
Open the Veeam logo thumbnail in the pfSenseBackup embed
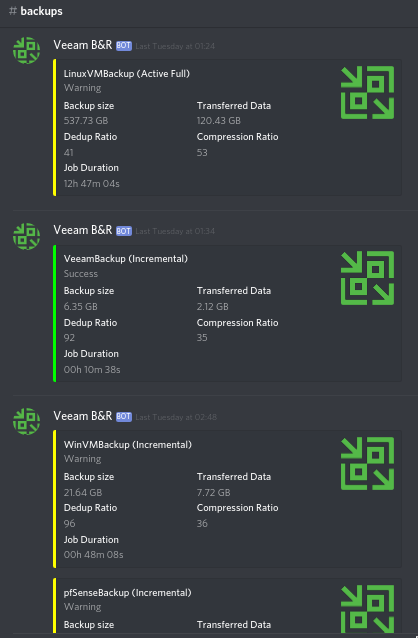pyautogui.click(x=368, y=609)
